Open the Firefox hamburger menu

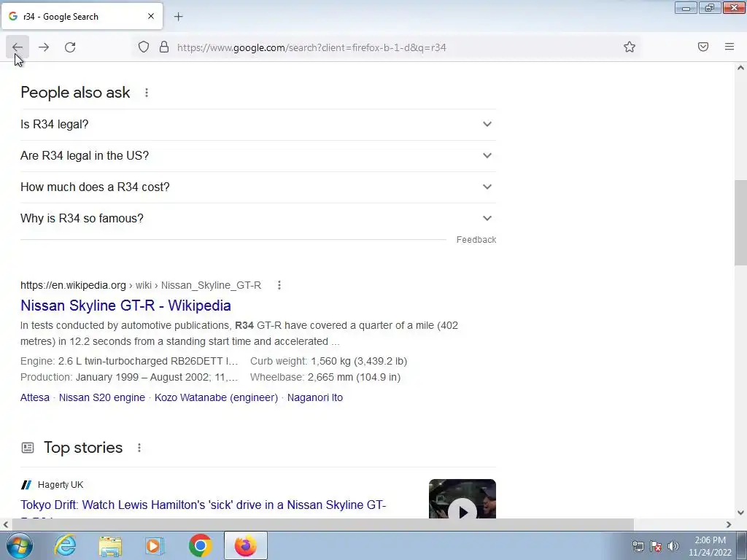pyautogui.click(x=729, y=47)
